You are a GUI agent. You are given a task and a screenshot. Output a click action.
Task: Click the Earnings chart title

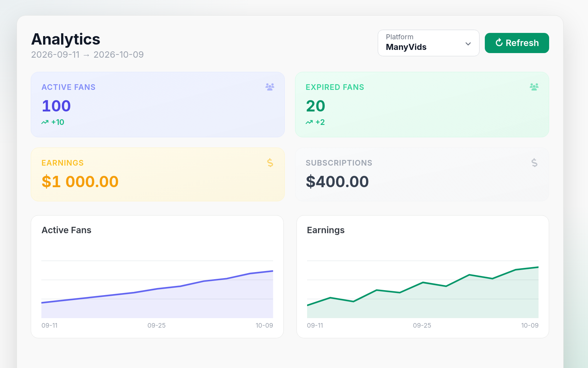(x=326, y=230)
